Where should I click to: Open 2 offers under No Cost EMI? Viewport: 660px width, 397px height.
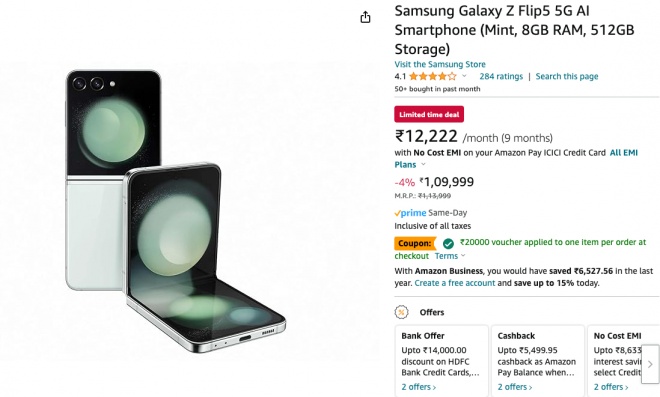tap(611, 386)
